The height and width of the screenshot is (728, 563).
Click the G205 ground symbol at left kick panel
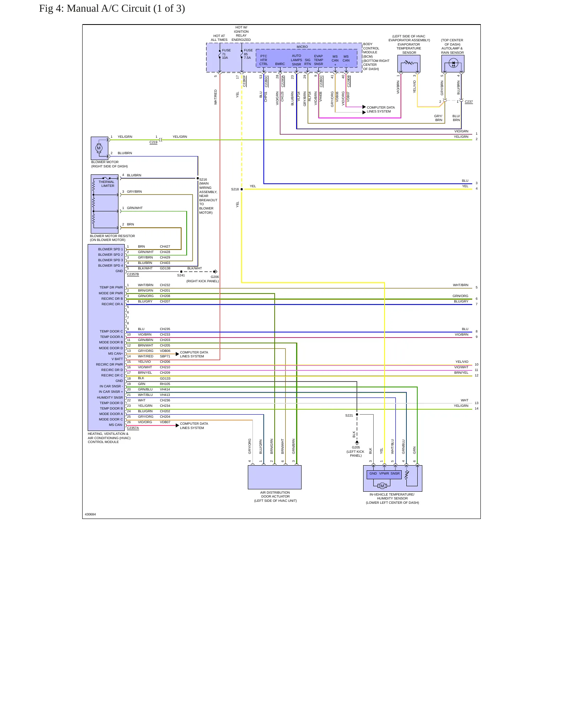[357, 443]
